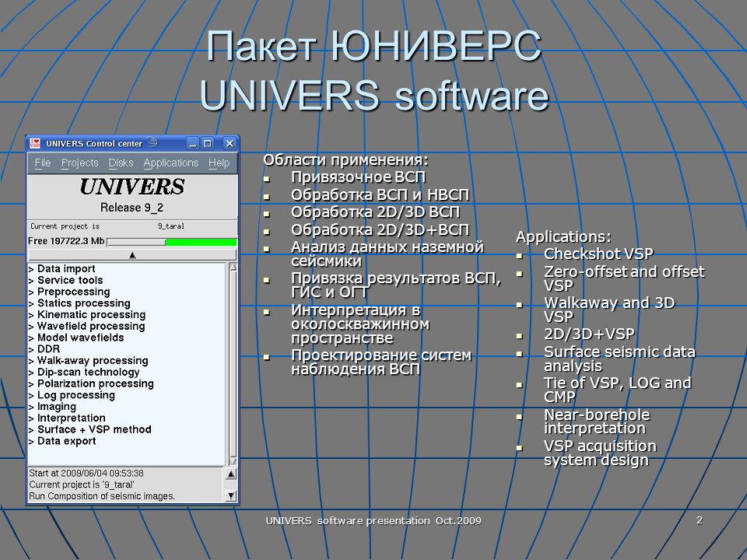
Task: Maximize the UNIVERS Control center window
Action: tap(208, 143)
